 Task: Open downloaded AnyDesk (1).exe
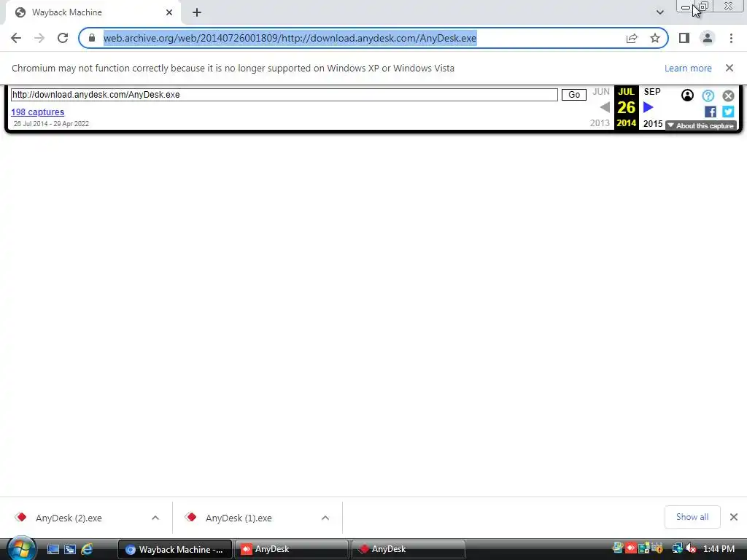(x=239, y=518)
